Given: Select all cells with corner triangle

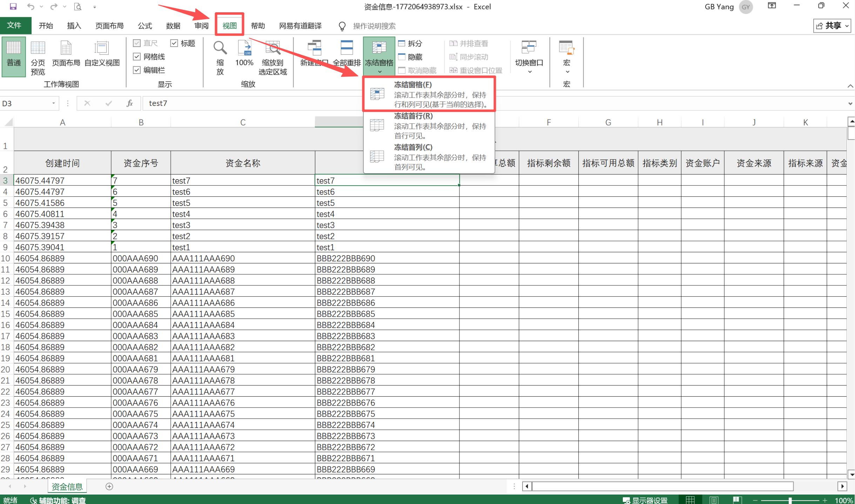Looking at the screenshot, I should tap(8, 122).
